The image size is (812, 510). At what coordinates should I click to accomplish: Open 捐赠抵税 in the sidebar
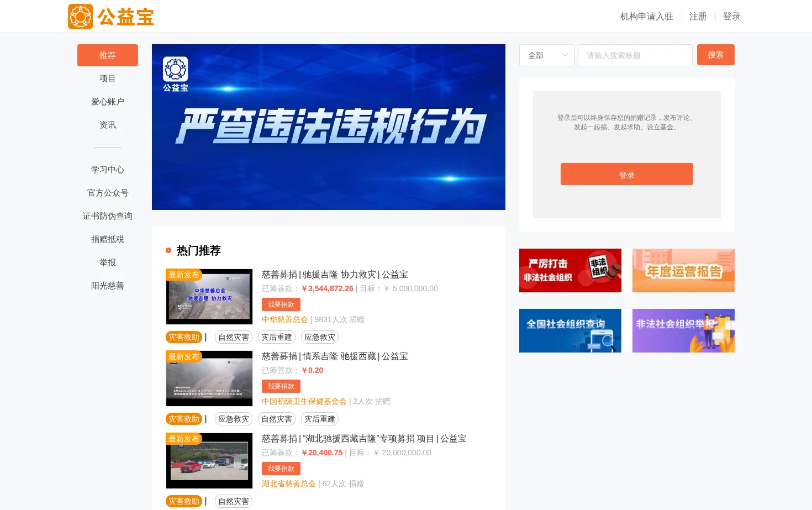point(108,239)
